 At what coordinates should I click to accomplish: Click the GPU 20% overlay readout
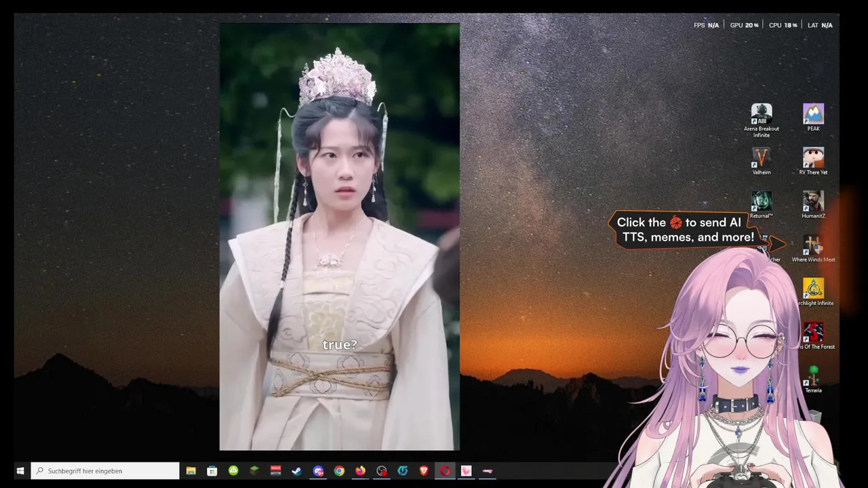[744, 25]
